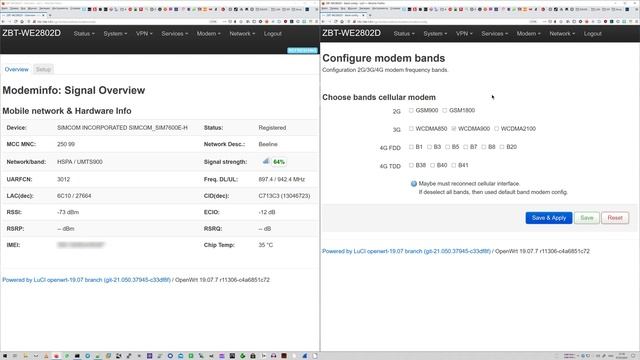The width and height of the screenshot is (640, 360).
Task: Click the blue info icon beside reconnect note
Action: click(x=413, y=184)
